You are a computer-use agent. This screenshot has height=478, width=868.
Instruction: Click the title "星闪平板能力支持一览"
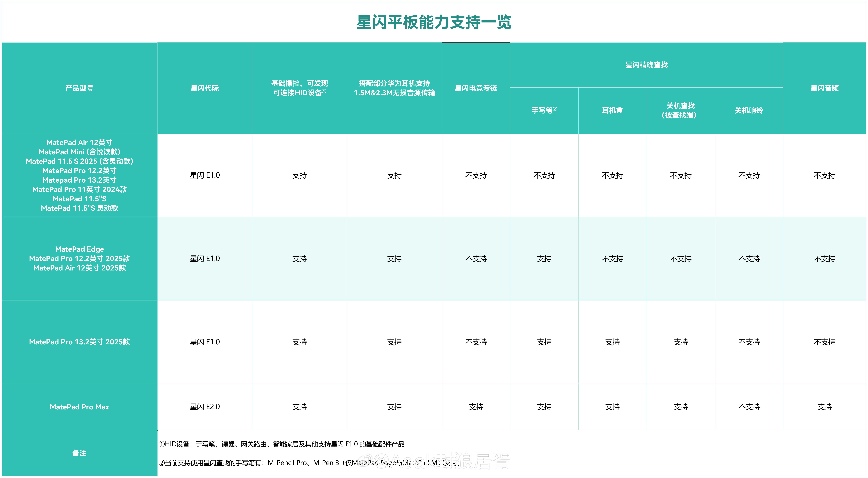434,22
